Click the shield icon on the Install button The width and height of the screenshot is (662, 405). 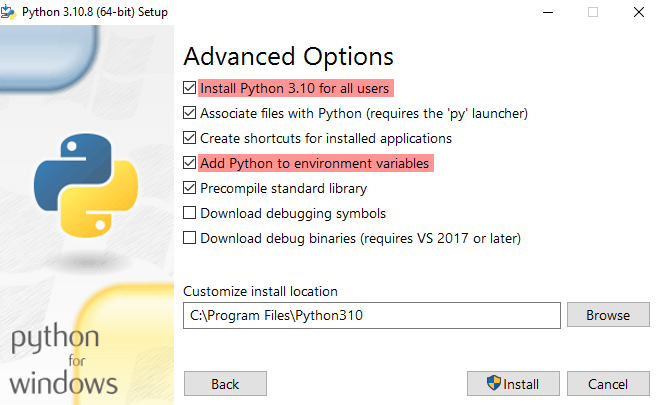coord(493,384)
